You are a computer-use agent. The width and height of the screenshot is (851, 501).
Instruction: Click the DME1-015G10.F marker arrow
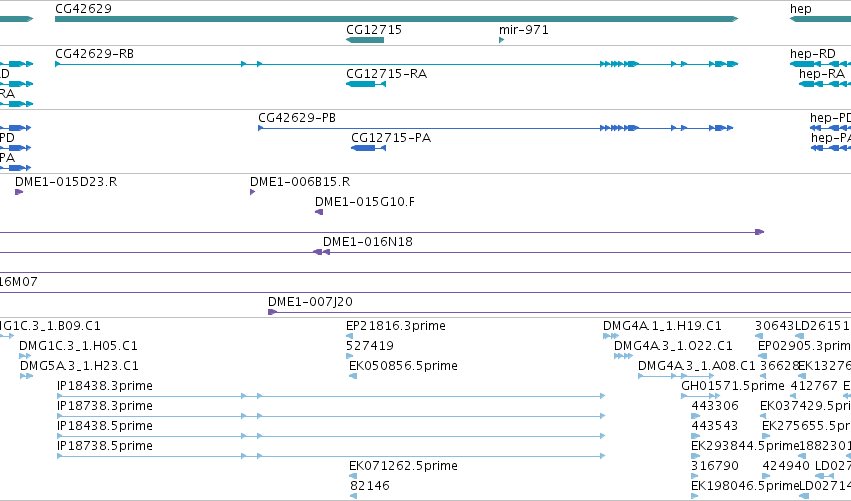pos(319,212)
